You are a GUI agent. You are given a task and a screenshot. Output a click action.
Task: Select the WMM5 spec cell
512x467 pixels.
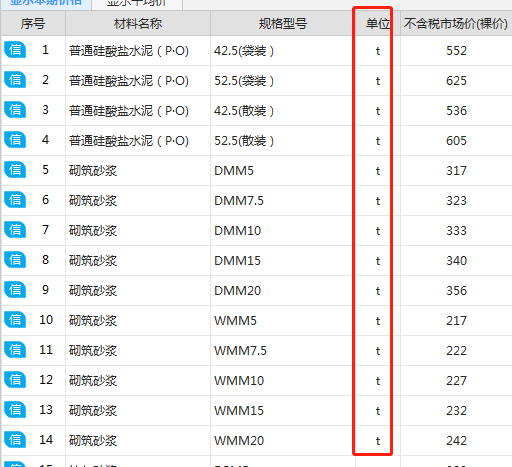pyautogui.click(x=283, y=321)
